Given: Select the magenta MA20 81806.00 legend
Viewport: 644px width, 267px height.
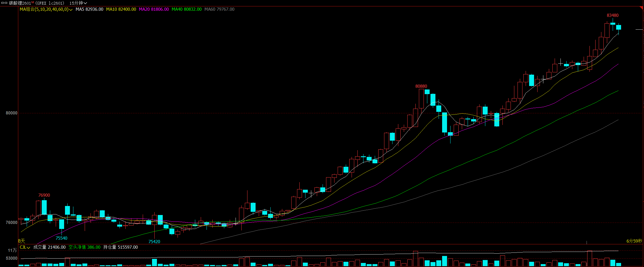Looking at the screenshot, I should [x=154, y=9].
